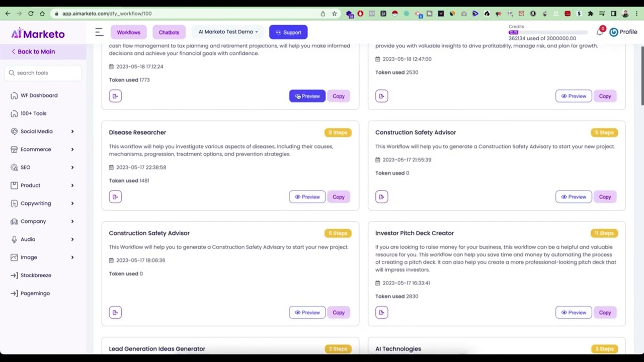The height and width of the screenshot is (362, 644).
Task: Click the highlighted Preview button on the 5:12:24 card
Action: [307, 96]
